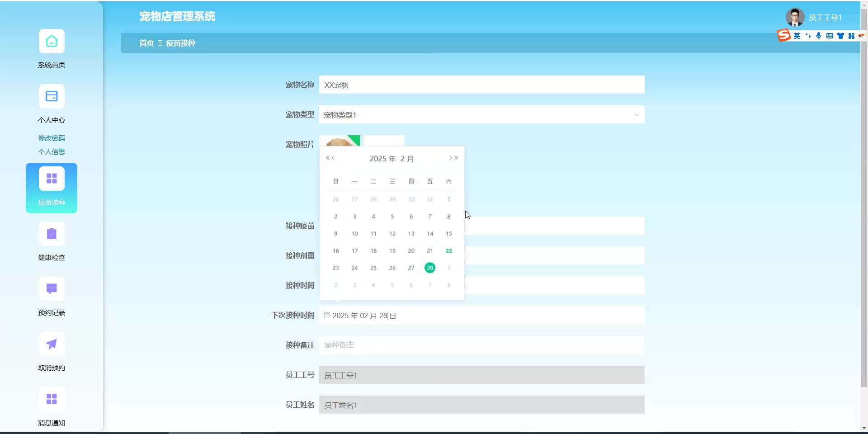Click the 下次接种时间 date field
Viewport: 868px width, 434px height.
pyautogui.click(x=481, y=316)
